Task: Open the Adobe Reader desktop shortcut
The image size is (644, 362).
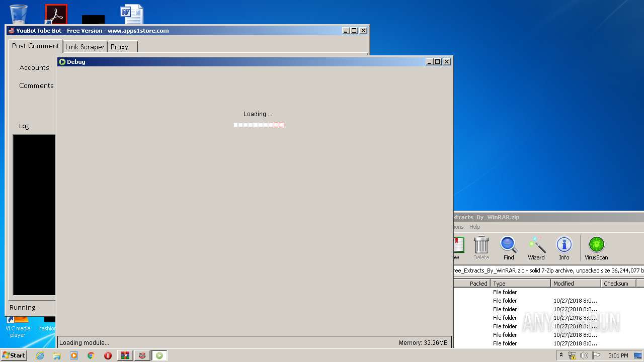Action: (x=56, y=14)
